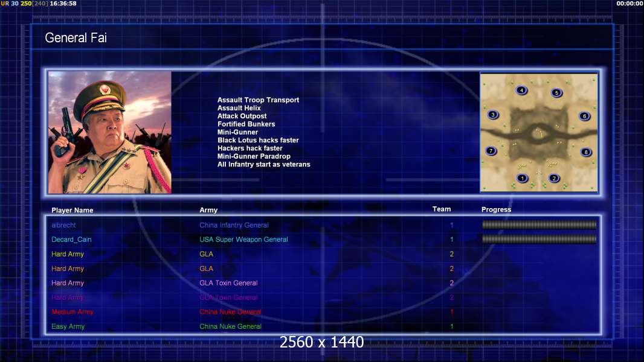The width and height of the screenshot is (644, 362).
Task: Click the orange 'Hard Army' player row name
Action: pos(67,268)
